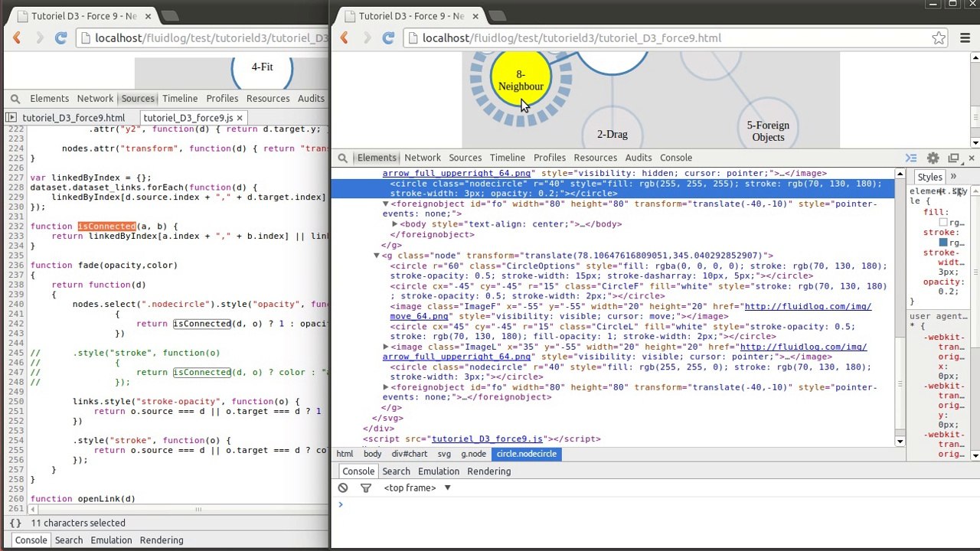Select Emulation drawer tab in right DevTools
This screenshot has height=551, width=980.
[x=439, y=471]
